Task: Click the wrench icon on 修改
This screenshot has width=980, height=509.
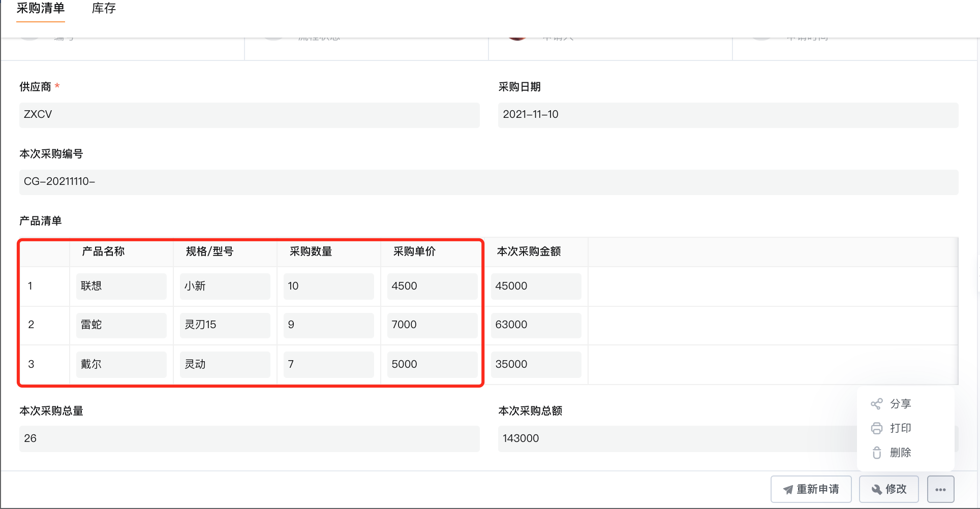Action: tap(876, 490)
